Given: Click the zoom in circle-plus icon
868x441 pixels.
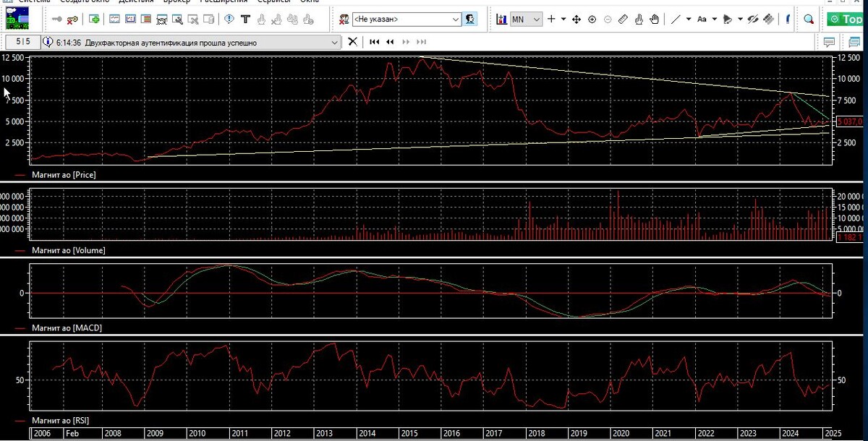Looking at the screenshot, I should (x=592, y=20).
